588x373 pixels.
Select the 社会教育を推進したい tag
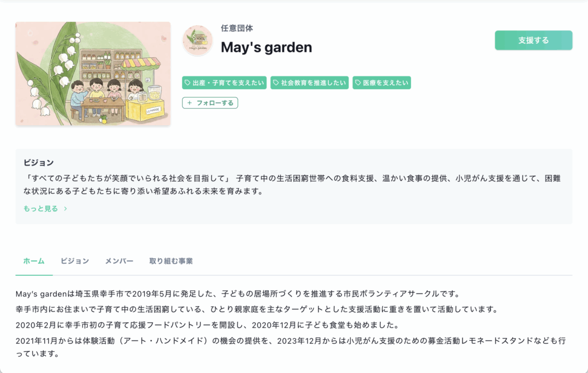click(x=310, y=83)
